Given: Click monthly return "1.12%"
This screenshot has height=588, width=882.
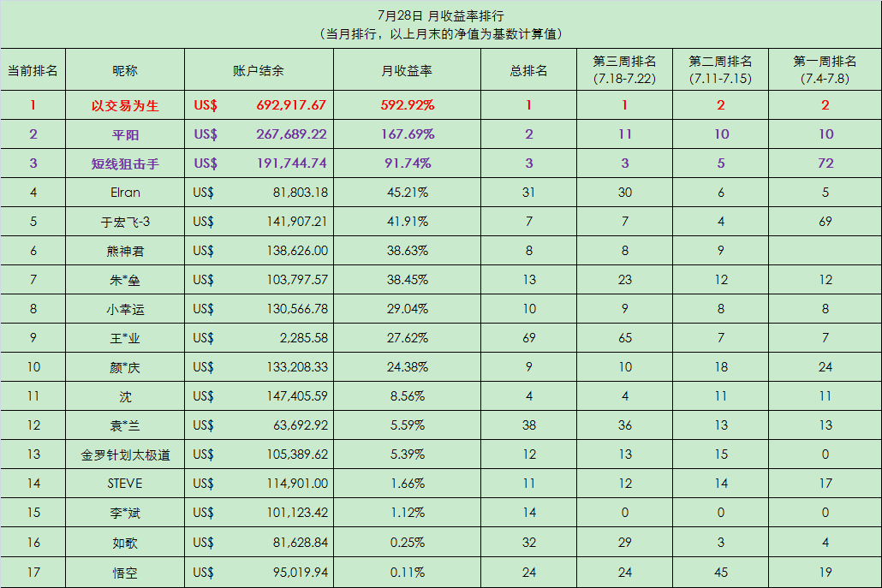Looking at the screenshot, I should [x=408, y=513].
